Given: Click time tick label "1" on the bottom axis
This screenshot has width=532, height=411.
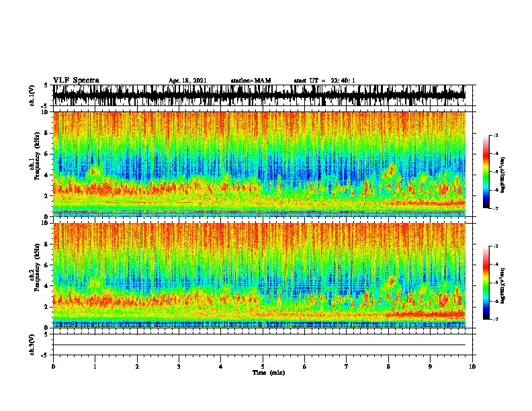Looking at the screenshot, I should (x=95, y=366).
